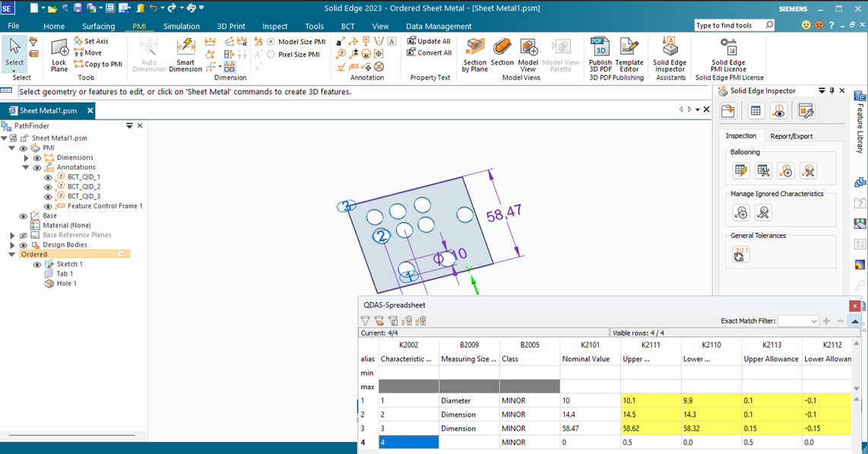Viewport: 868px width, 454px height.
Task: Click General Tolerances icon
Action: (740, 254)
